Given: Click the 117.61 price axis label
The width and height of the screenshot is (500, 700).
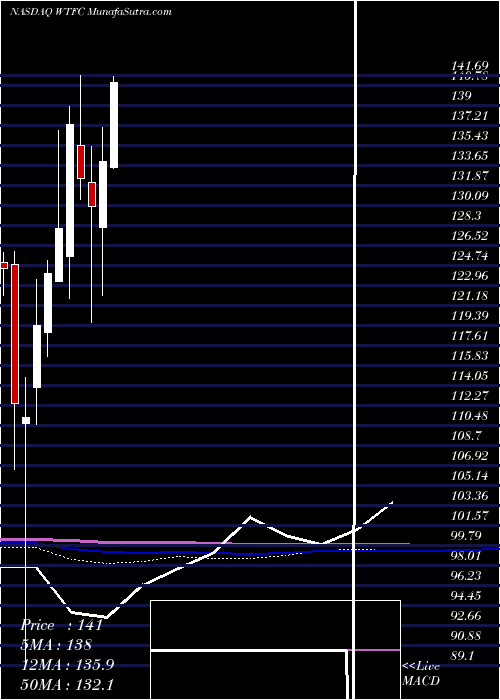Looking at the screenshot, I should (470, 335).
